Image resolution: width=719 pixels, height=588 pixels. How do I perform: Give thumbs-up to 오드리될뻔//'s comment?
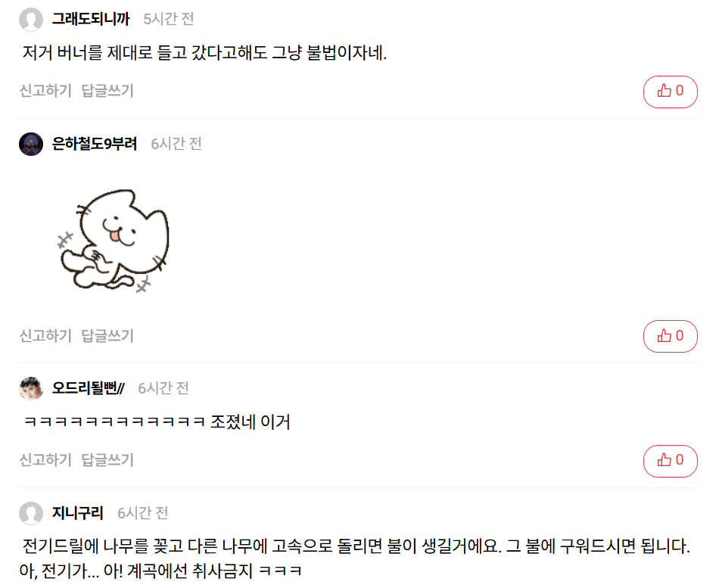[x=670, y=461]
